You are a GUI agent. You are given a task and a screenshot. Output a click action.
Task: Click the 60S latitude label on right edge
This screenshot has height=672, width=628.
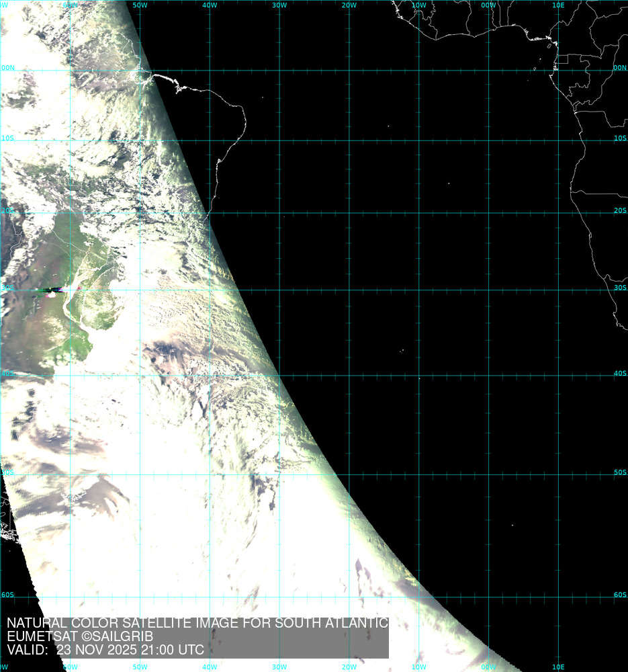point(620,595)
